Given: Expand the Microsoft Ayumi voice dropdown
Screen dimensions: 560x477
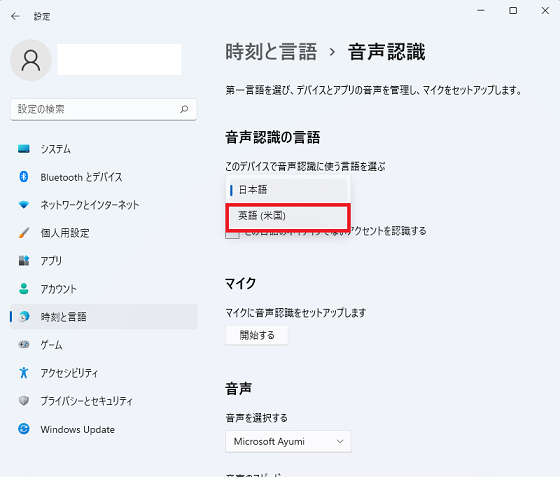Looking at the screenshot, I should pyautogui.click(x=288, y=441).
